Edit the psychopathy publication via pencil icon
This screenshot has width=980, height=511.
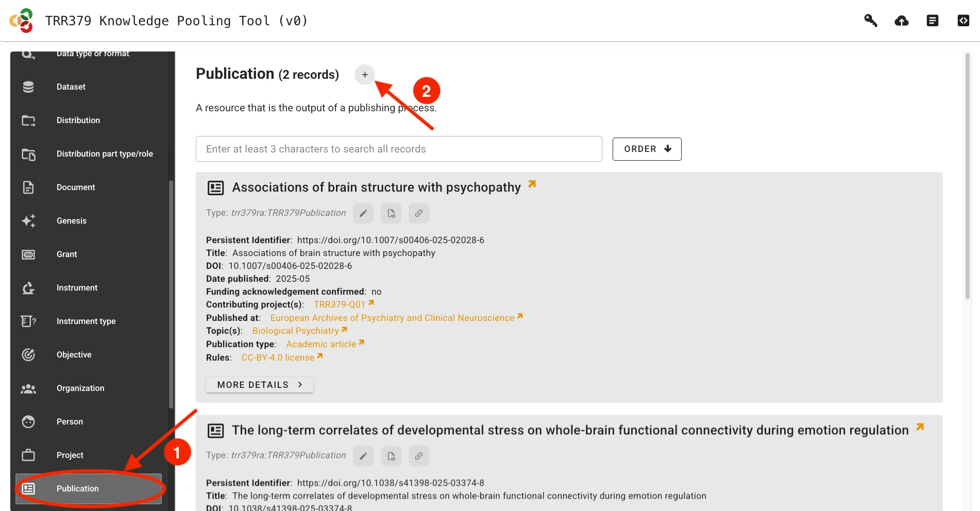pos(363,213)
